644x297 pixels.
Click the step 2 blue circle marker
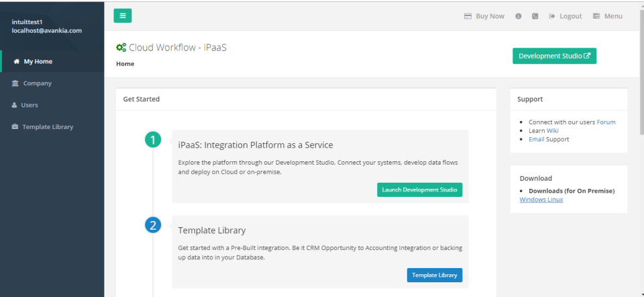[153, 225]
